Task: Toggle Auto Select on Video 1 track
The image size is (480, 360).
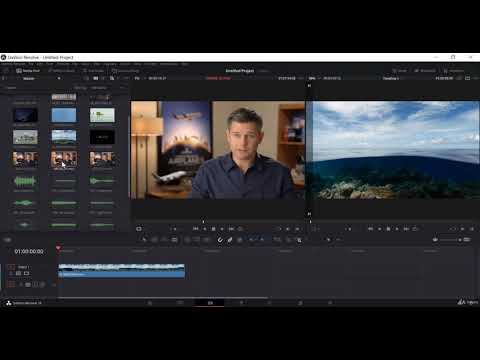Action: click(x=19, y=273)
